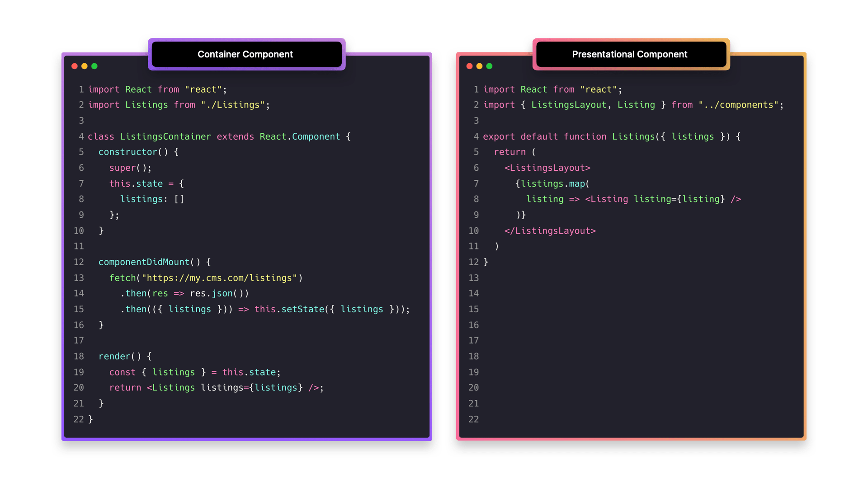Click the red traffic light in Presentational Component window
Screen dimensions: 868x488
(x=470, y=66)
